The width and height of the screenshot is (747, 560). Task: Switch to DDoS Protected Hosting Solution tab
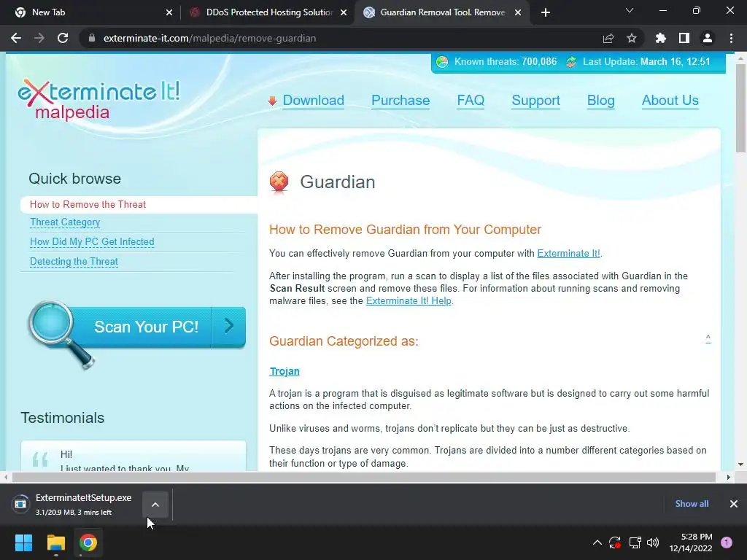pos(269,12)
